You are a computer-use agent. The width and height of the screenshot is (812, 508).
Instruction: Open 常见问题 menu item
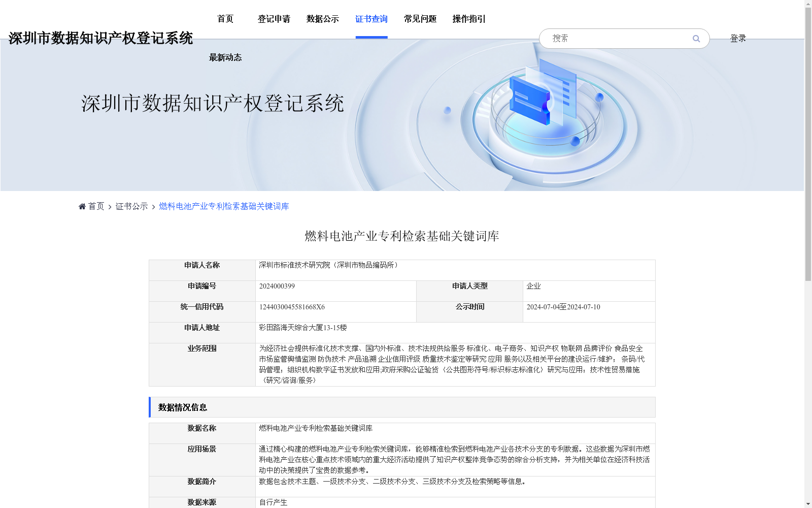coord(420,19)
